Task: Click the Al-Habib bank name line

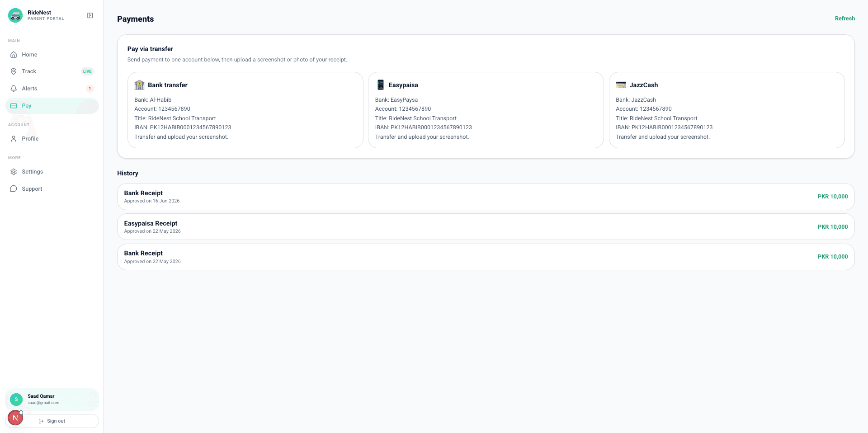Action: (x=153, y=100)
